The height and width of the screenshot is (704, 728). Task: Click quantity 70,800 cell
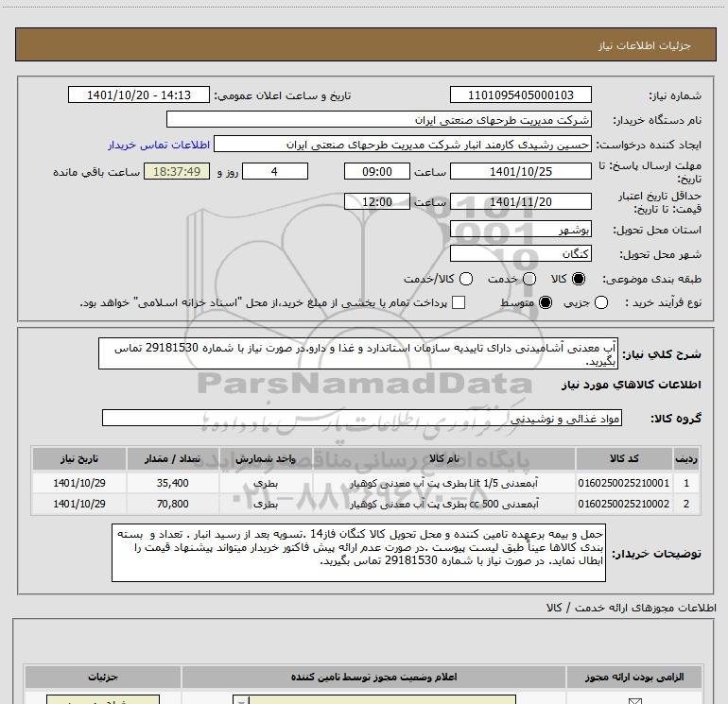[173, 504]
